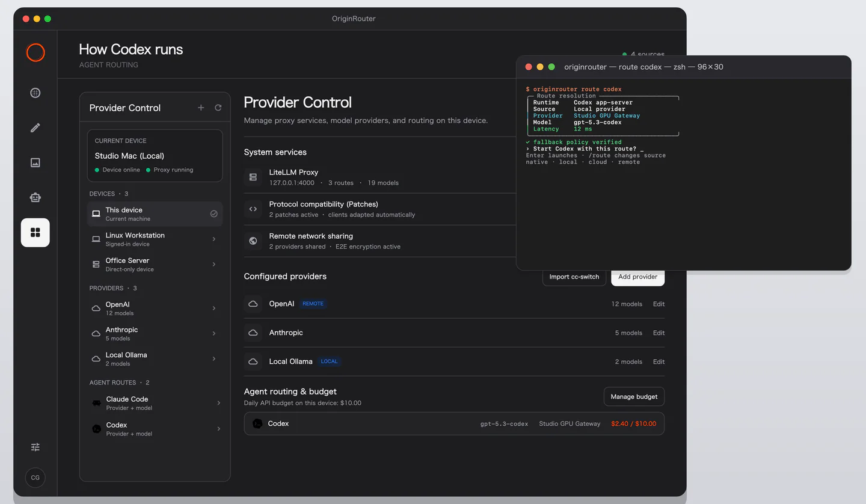
Task: Select the pencil icon in the left sidebar
Action: click(35, 128)
